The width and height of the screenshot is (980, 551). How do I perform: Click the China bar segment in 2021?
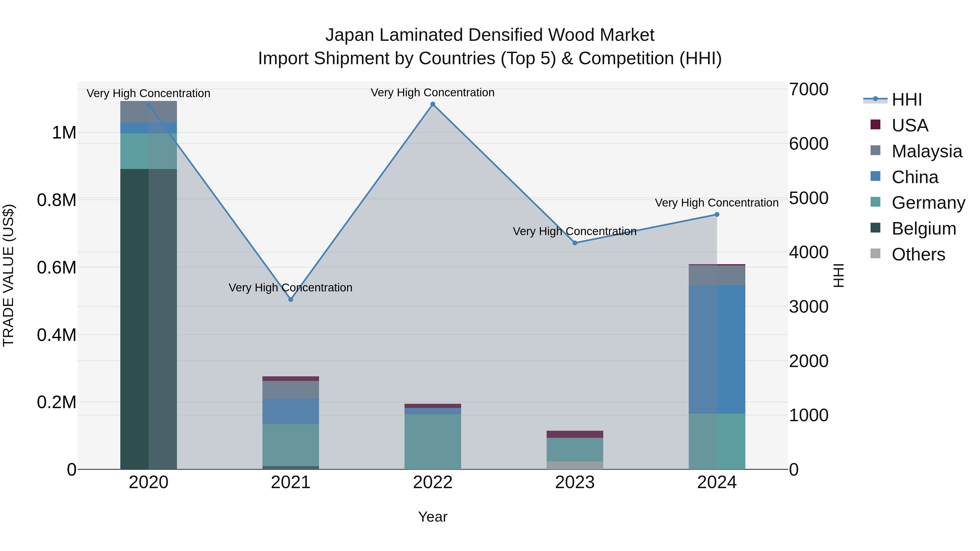pos(291,411)
